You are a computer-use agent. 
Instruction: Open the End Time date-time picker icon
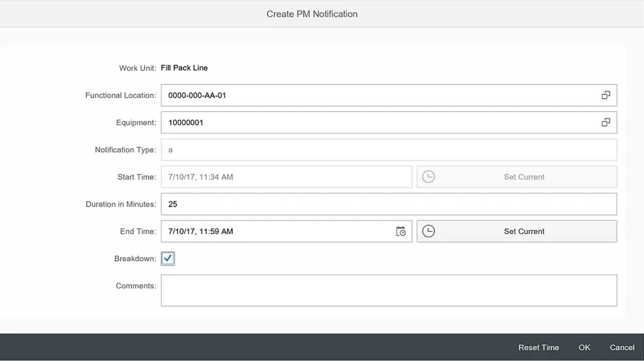coord(401,231)
